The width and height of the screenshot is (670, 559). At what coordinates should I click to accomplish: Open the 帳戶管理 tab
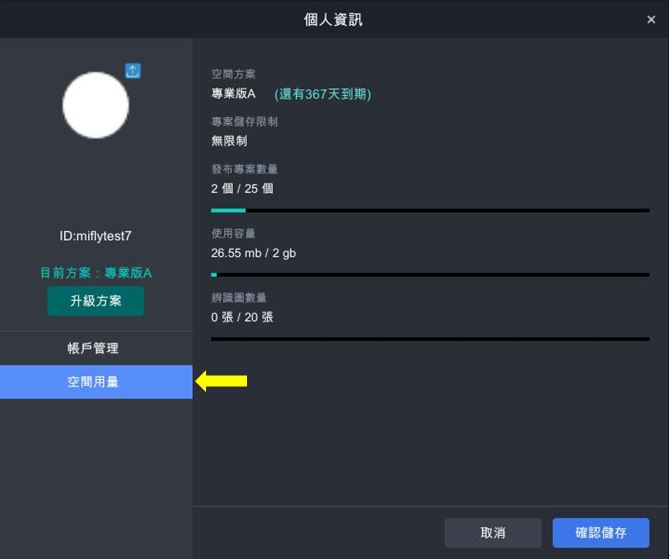point(96,348)
